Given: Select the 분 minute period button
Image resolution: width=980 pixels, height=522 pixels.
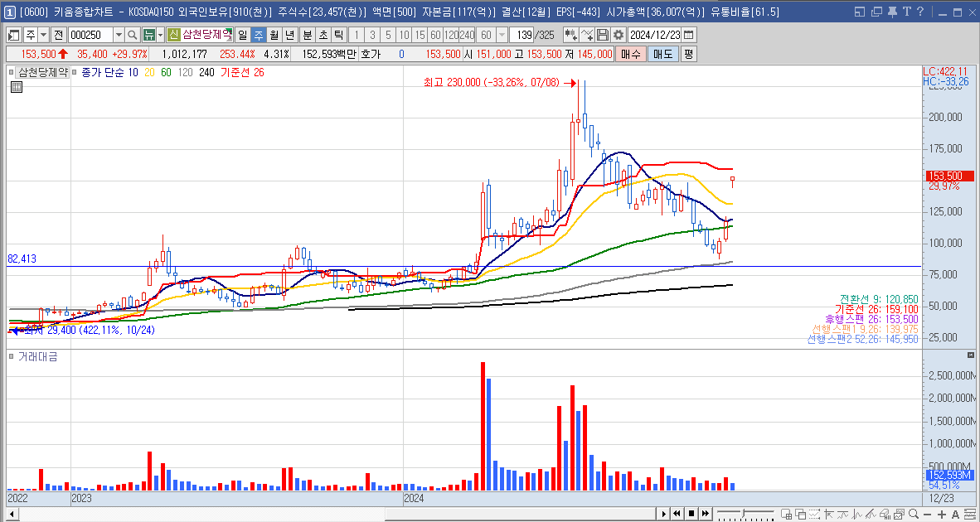Looking at the screenshot, I should click(x=307, y=35).
